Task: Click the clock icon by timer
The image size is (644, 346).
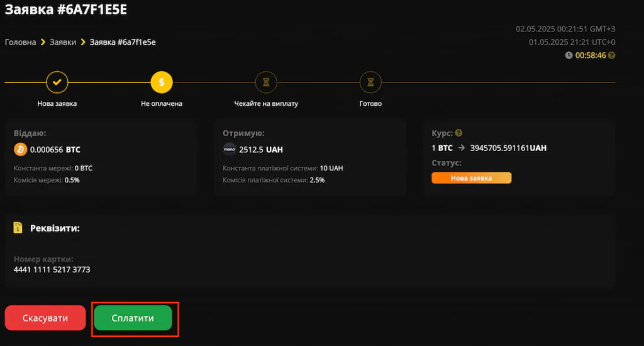Action: click(x=569, y=55)
